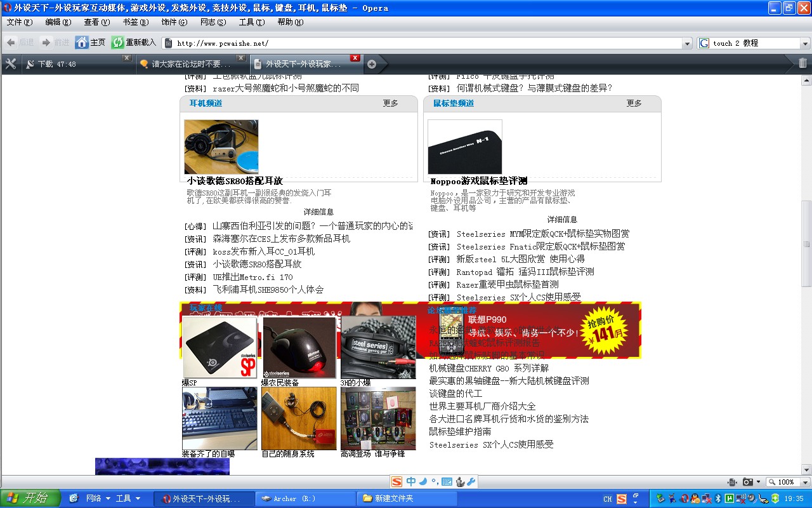The height and width of the screenshot is (508, 812).
Task: Click the Home (主页) house icon
Action: pos(82,43)
